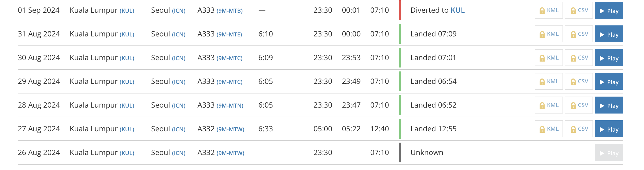Open aircraft 9M-MTN registration link
Screen dimensions: 644x170
(x=230, y=106)
